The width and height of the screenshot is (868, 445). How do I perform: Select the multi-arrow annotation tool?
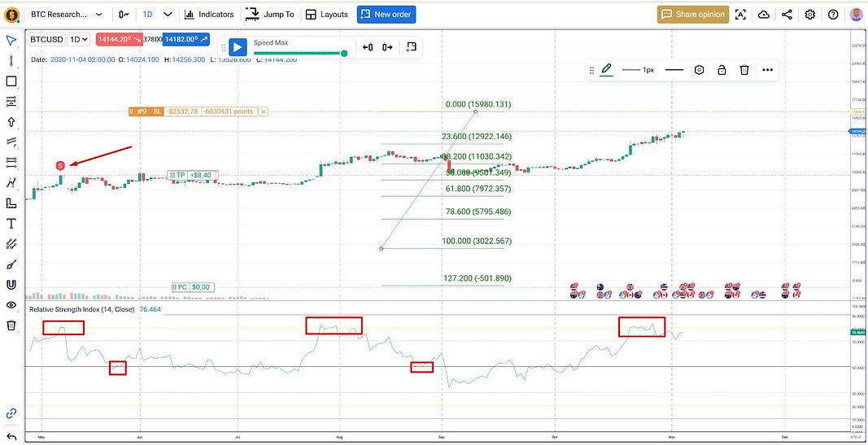[x=11, y=243]
